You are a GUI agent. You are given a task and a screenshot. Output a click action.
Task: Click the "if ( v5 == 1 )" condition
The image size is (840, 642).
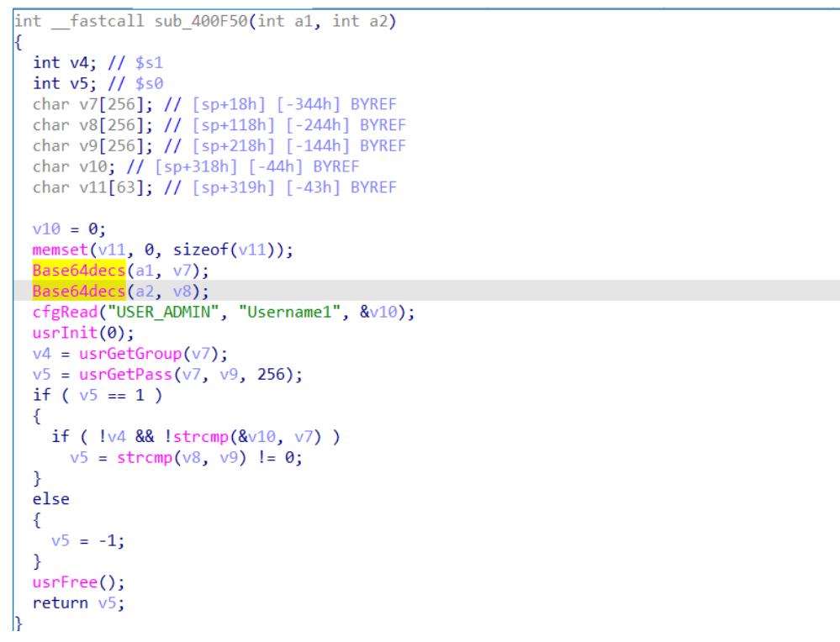(x=97, y=396)
